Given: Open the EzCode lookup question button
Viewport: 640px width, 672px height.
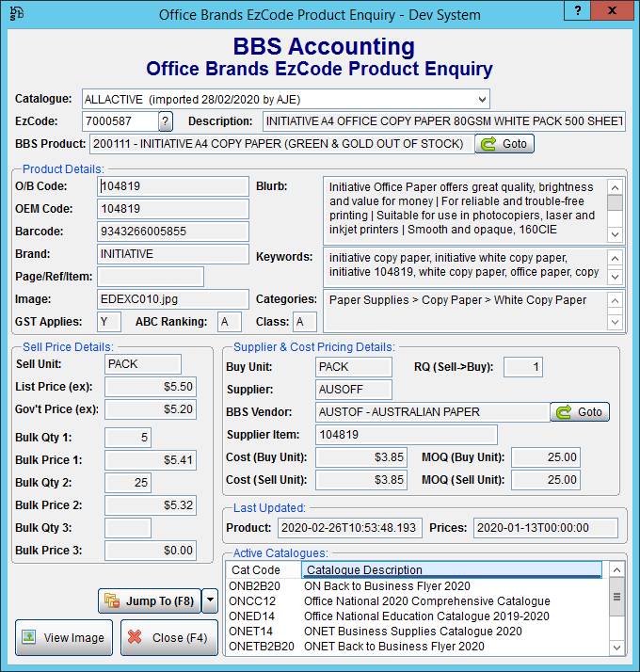Looking at the screenshot, I should pyautogui.click(x=166, y=121).
